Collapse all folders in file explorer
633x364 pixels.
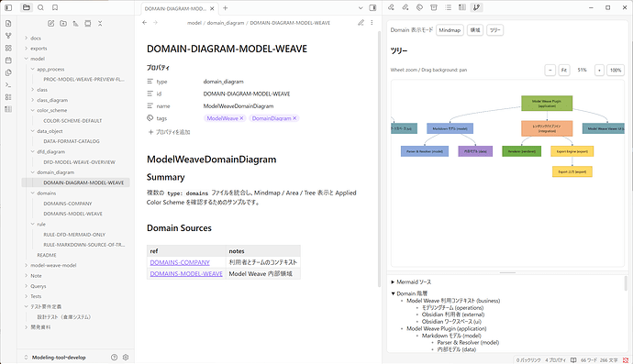pyautogui.click(x=100, y=24)
